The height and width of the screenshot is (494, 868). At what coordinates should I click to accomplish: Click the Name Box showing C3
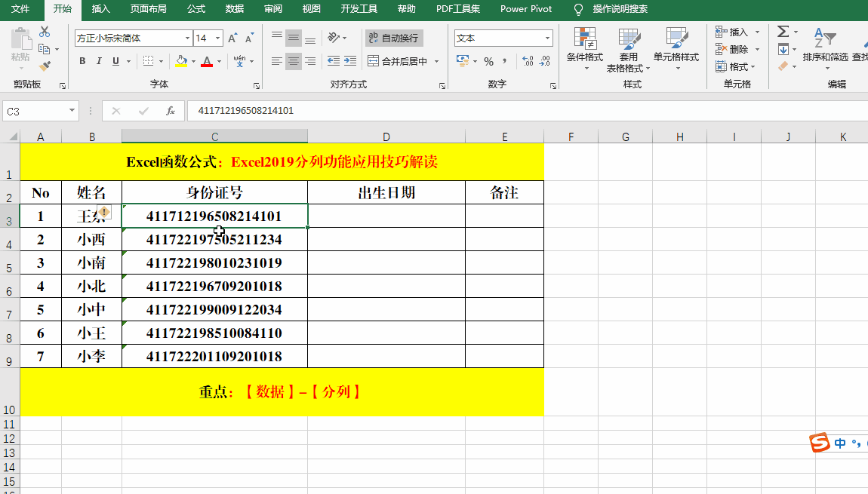tap(41, 111)
